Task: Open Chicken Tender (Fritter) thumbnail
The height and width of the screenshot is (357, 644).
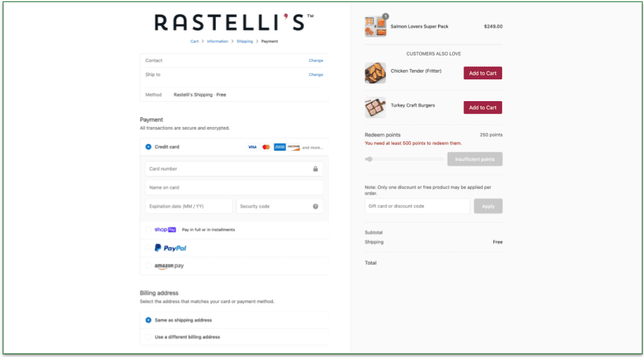Action: 376,73
